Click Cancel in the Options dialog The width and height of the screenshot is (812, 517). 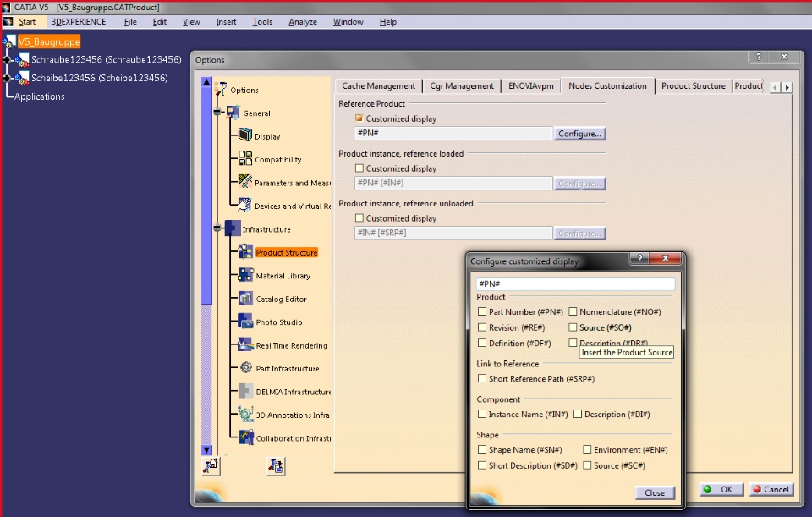[x=771, y=490]
